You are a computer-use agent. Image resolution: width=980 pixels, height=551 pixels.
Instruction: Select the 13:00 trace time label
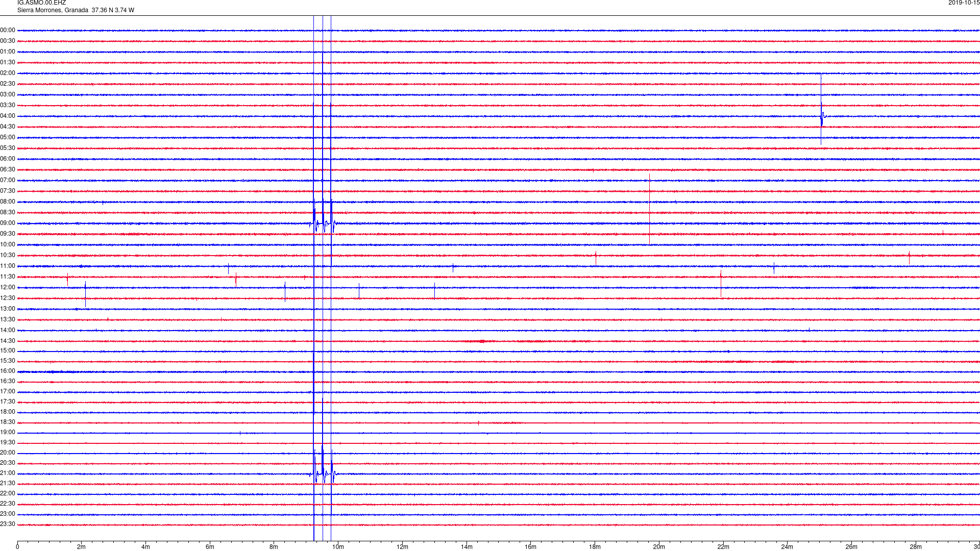(8, 309)
